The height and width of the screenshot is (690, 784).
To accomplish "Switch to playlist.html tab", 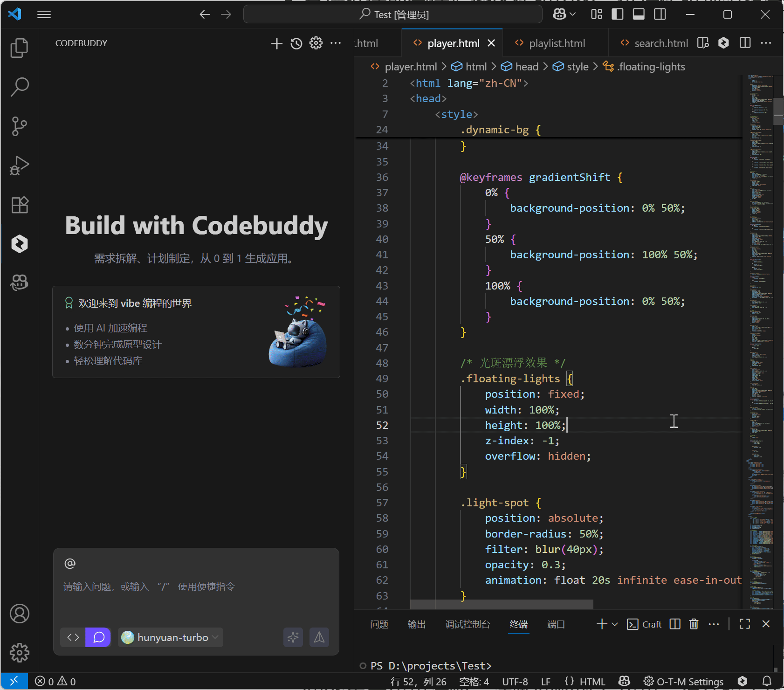I will 557,43.
